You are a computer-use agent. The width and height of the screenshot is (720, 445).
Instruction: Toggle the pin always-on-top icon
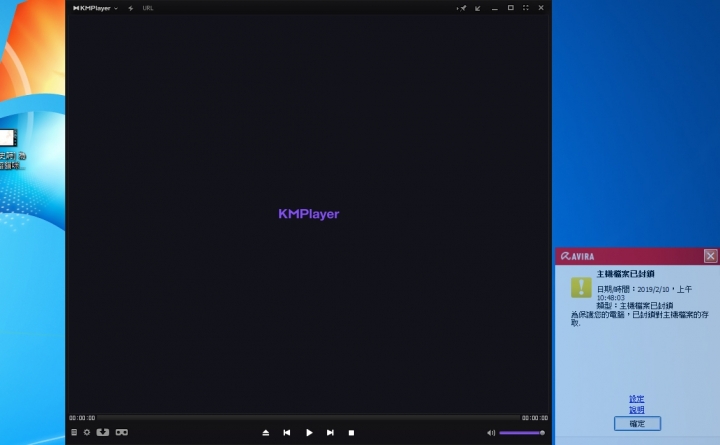[461, 8]
